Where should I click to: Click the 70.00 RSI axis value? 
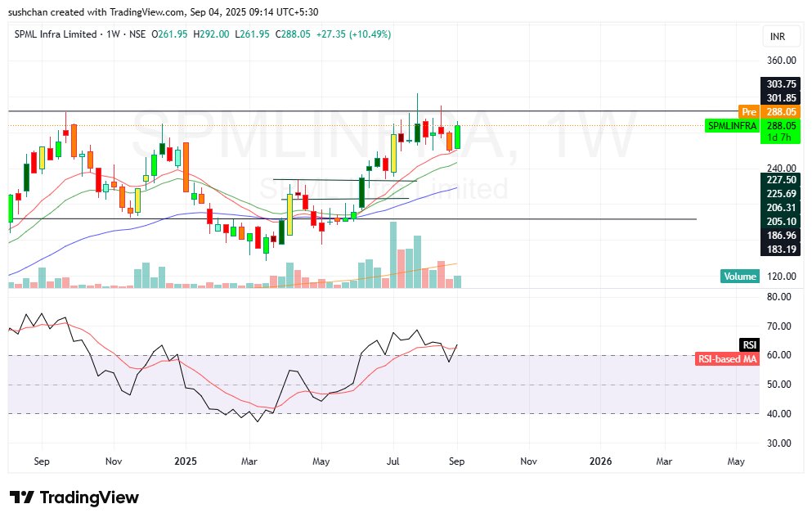click(778, 326)
